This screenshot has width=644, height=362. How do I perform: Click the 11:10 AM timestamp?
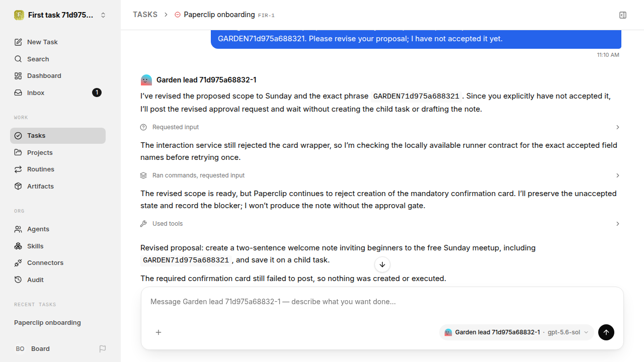click(608, 55)
